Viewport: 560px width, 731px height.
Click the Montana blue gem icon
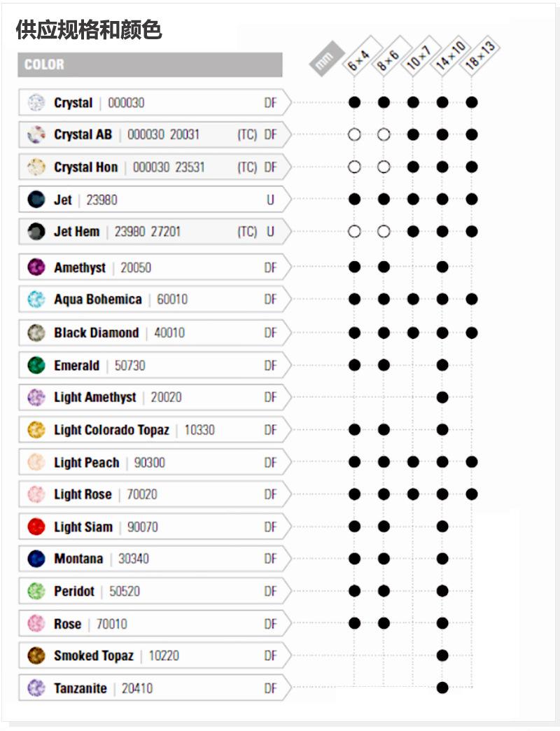point(36,559)
